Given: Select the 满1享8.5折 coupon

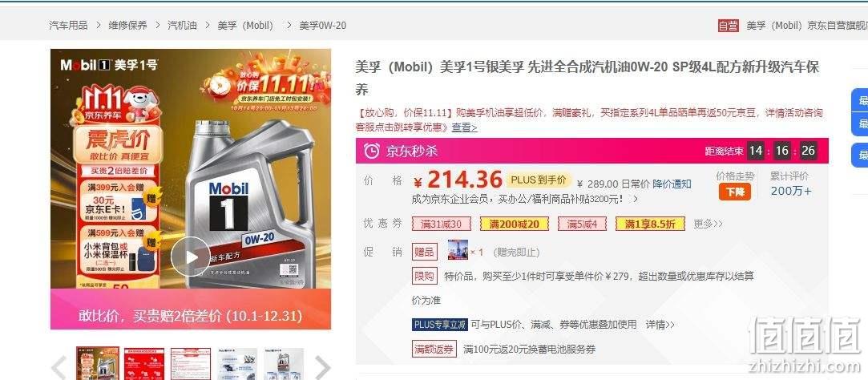Looking at the screenshot, I should [x=650, y=224].
